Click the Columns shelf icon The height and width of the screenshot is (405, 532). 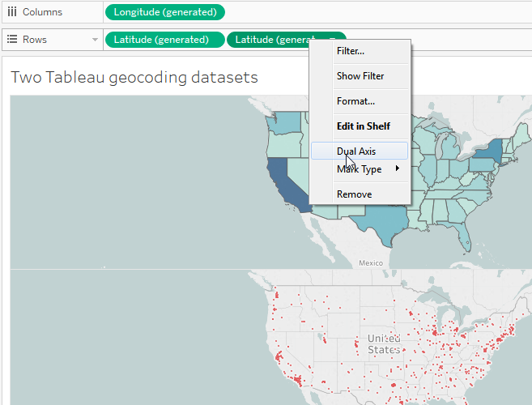click(12, 12)
